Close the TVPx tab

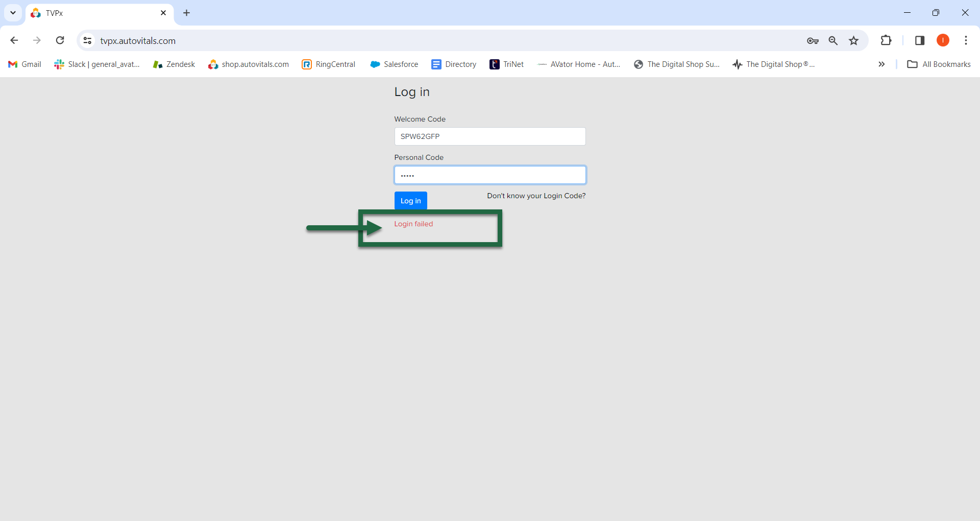[163, 13]
